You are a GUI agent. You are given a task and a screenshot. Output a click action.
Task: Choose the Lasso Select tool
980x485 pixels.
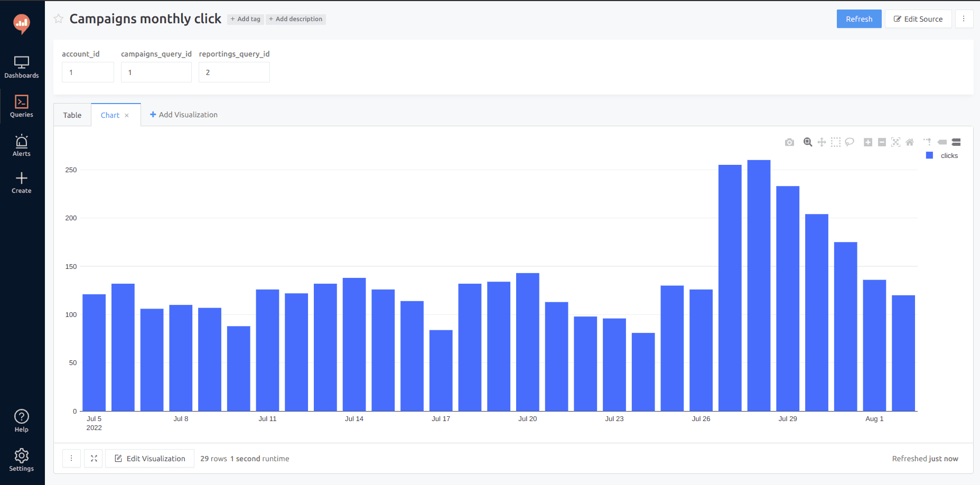pos(850,142)
